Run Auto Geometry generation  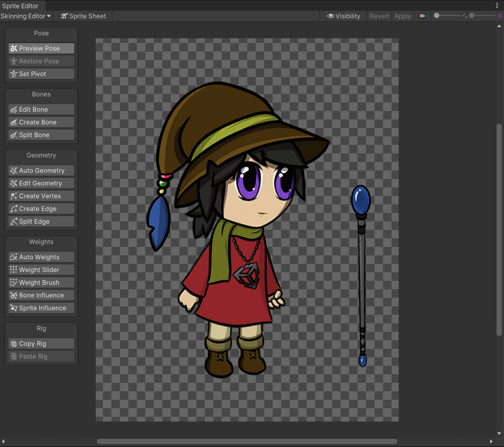point(42,170)
